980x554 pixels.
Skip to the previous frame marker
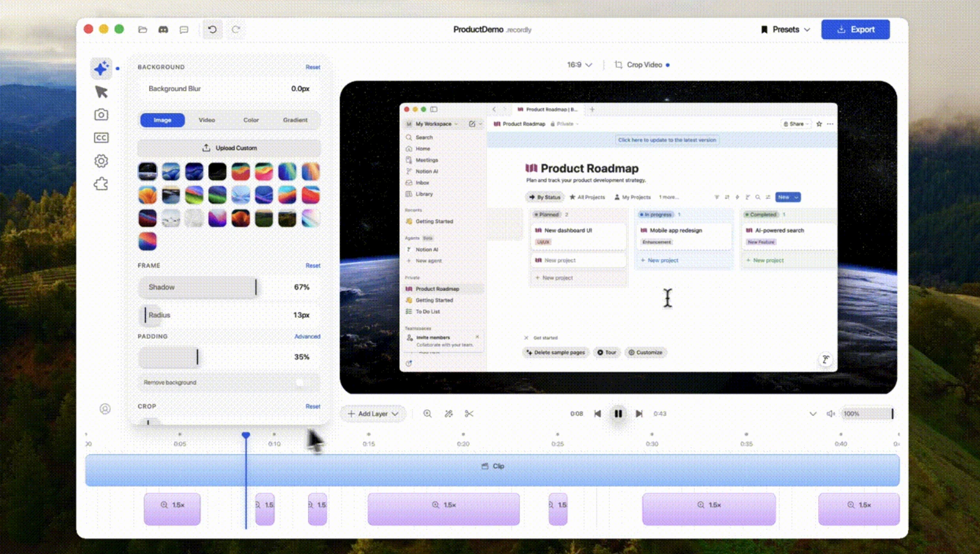[x=598, y=413]
